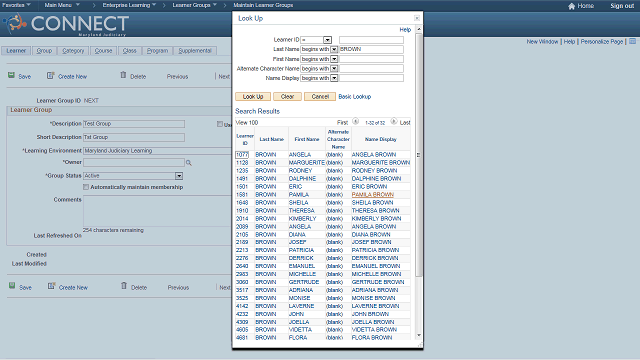This screenshot has width=640, height=360.
Task: Switch to the Course tab
Action: pyautogui.click(x=103, y=51)
